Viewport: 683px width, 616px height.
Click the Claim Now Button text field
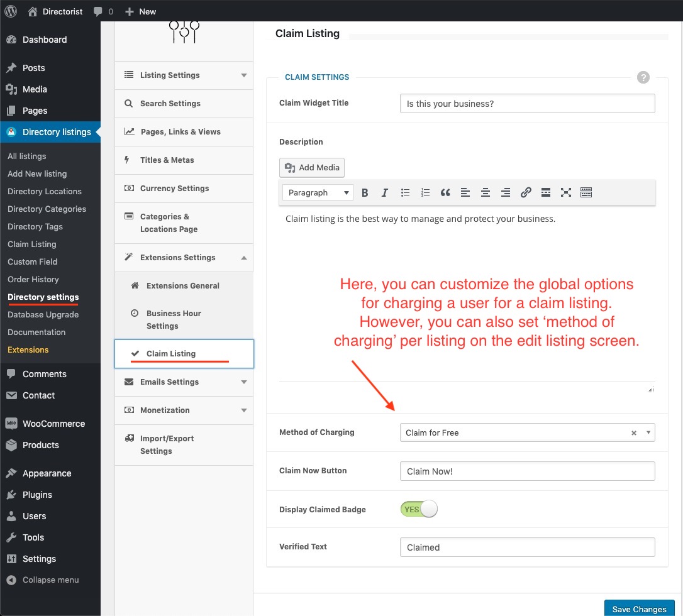(528, 471)
